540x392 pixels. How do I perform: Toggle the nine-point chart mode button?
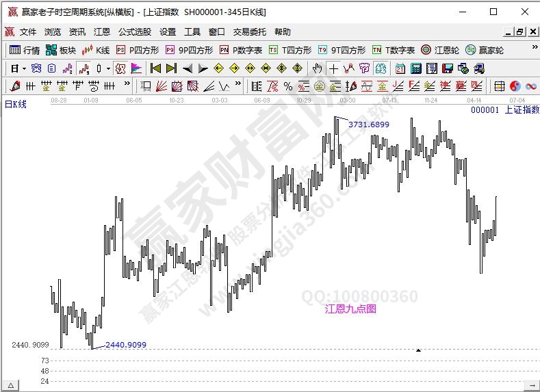pyautogui.click(x=83, y=68)
